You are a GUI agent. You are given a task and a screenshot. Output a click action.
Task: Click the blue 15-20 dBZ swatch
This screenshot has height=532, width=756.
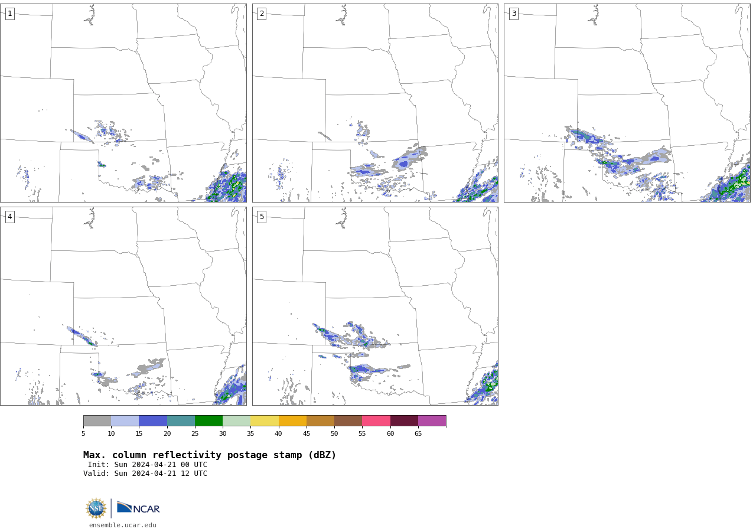(153, 421)
